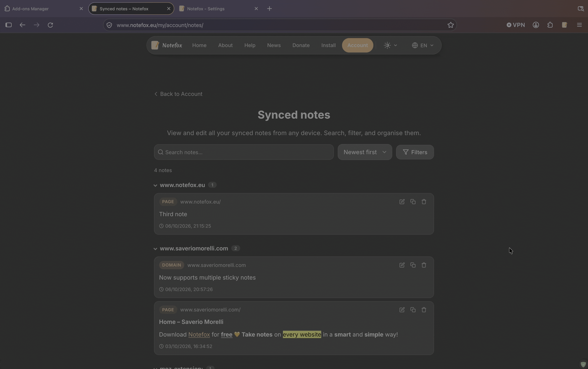The image size is (588, 369).
Task: Collapse the www.notefox.eu group
Action: pos(155,185)
